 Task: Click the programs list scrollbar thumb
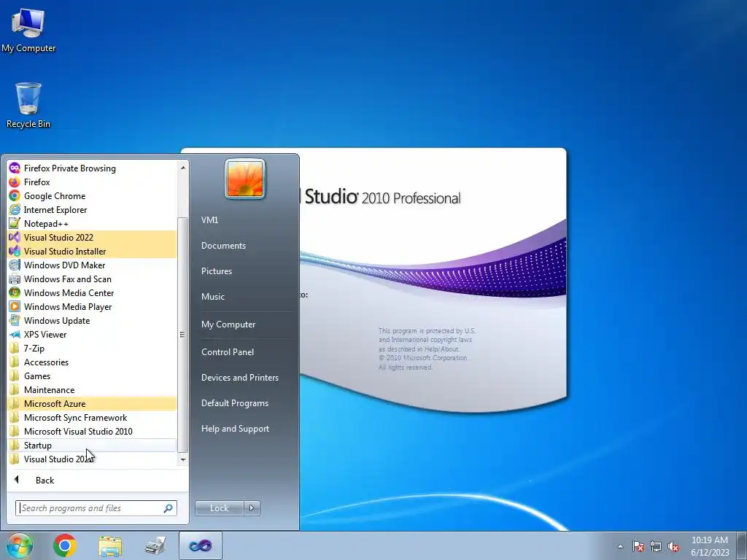tap(182, 334)
